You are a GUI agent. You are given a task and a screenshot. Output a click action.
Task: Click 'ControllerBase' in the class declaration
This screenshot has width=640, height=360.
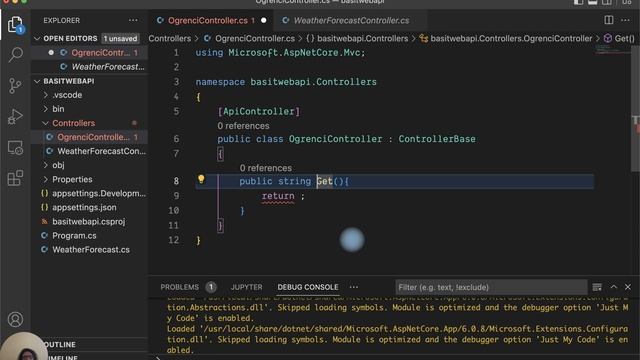[x=437, y=139]
